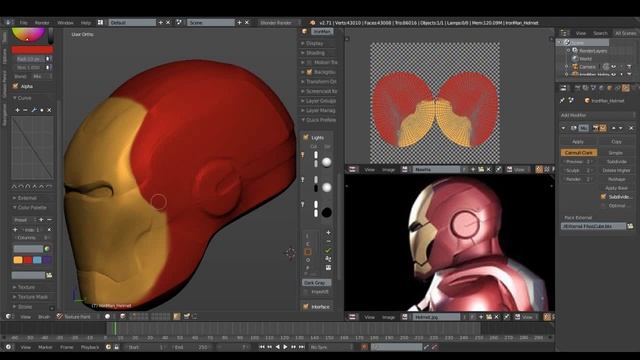Toggle the first light bulb on/off
640x360 pixels.
[302, 155]
